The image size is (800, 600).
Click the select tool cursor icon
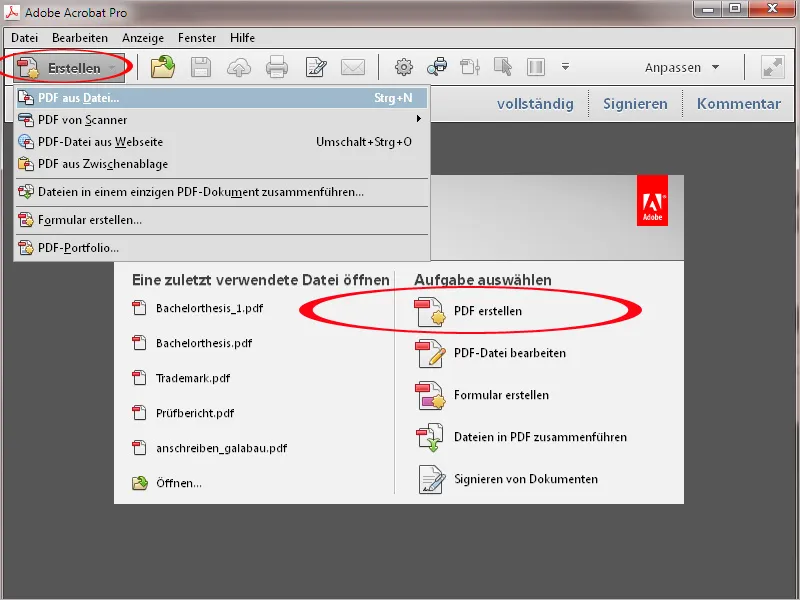(x=503, y=67)
